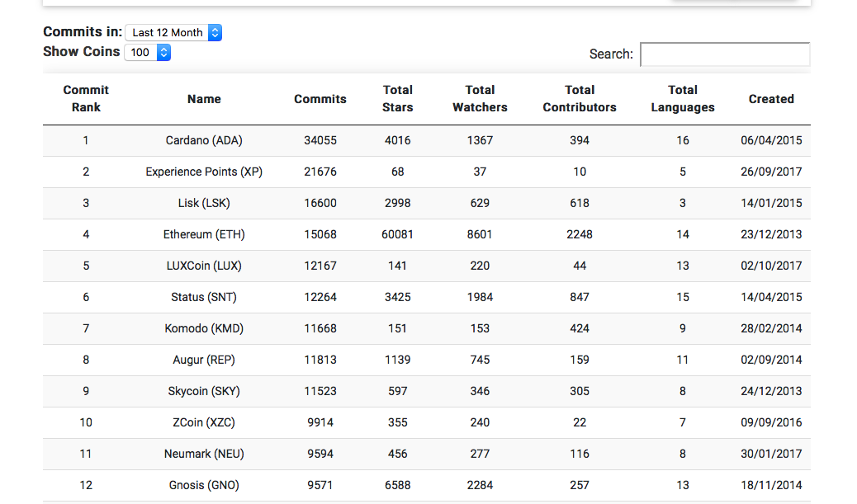Image resolution: width=857 pixels, height=504 pixels.
Task: Sort by Total Stars column header
Action: [398, 99]
